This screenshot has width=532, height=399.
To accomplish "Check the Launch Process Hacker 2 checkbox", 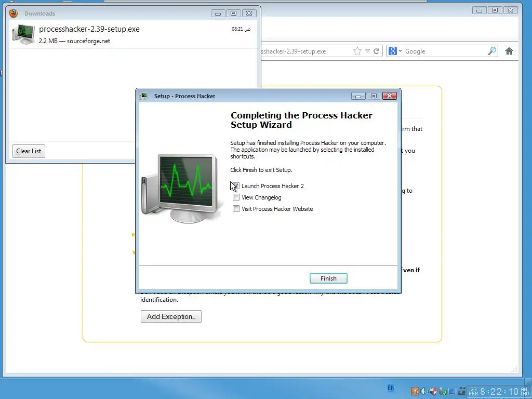I will pos(236,186).
